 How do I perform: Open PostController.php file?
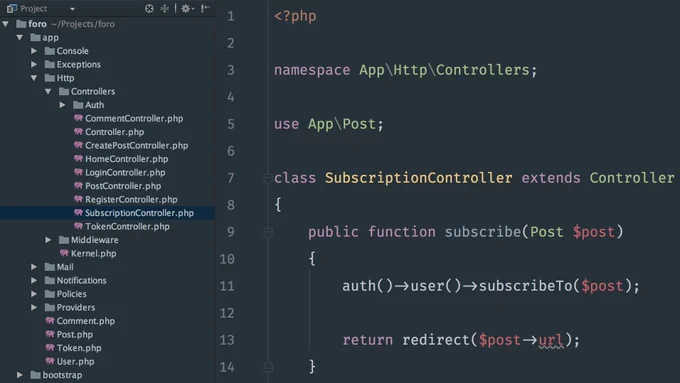coord(123,186)
